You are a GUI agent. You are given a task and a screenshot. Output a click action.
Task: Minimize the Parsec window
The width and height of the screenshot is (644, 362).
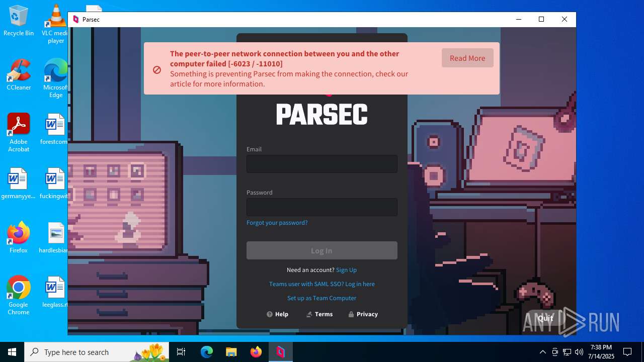tap(519, 20)
